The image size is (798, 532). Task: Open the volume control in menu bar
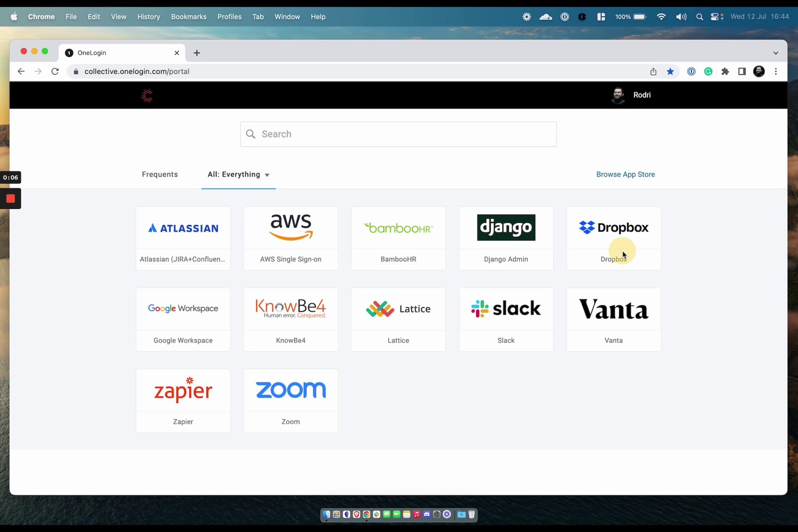point(681,17)
